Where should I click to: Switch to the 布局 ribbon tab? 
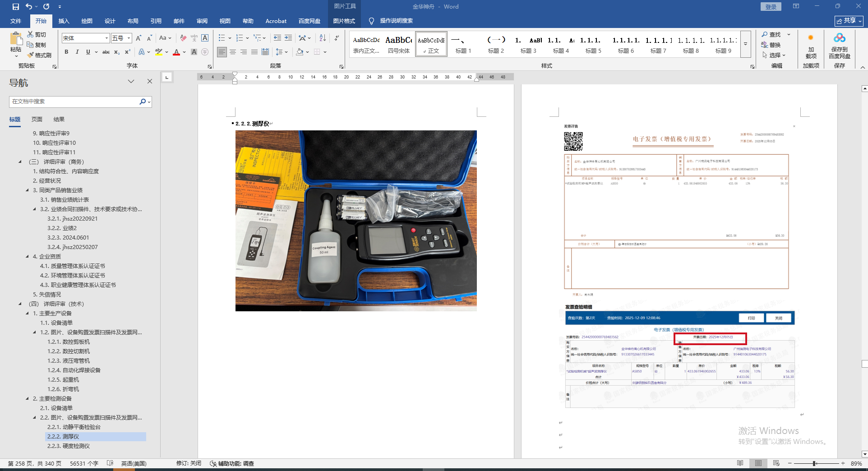tap(133, 21)
